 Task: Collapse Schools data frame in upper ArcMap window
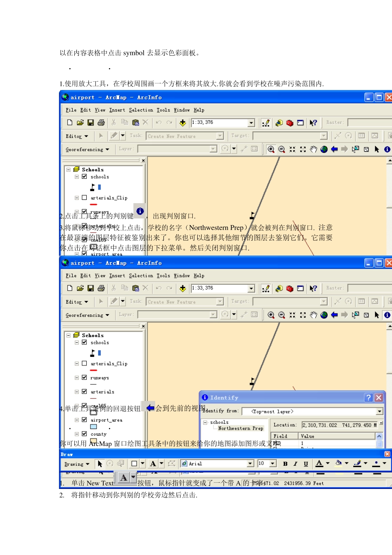coord(68,169)
